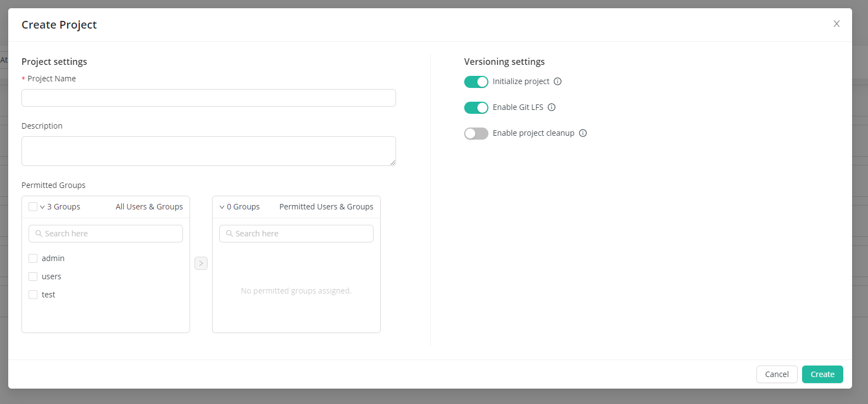Focus the Project Name input field
Image resolution: width=868 pixels, height=404 pixels.
click(x=209, y=98)
